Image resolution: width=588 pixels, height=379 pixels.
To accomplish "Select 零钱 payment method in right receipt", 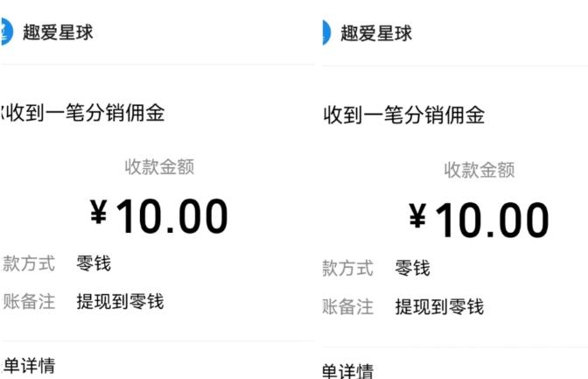I will pos(412,269).
